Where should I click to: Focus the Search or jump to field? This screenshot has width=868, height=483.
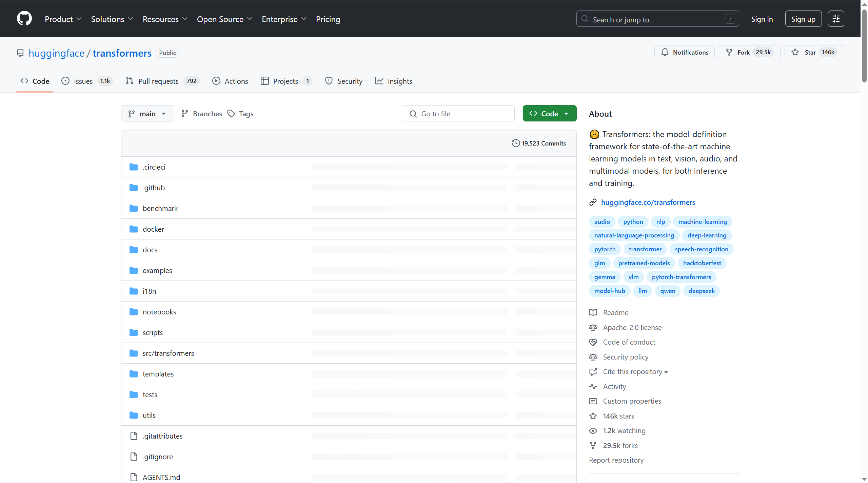(x=657, y=19)
